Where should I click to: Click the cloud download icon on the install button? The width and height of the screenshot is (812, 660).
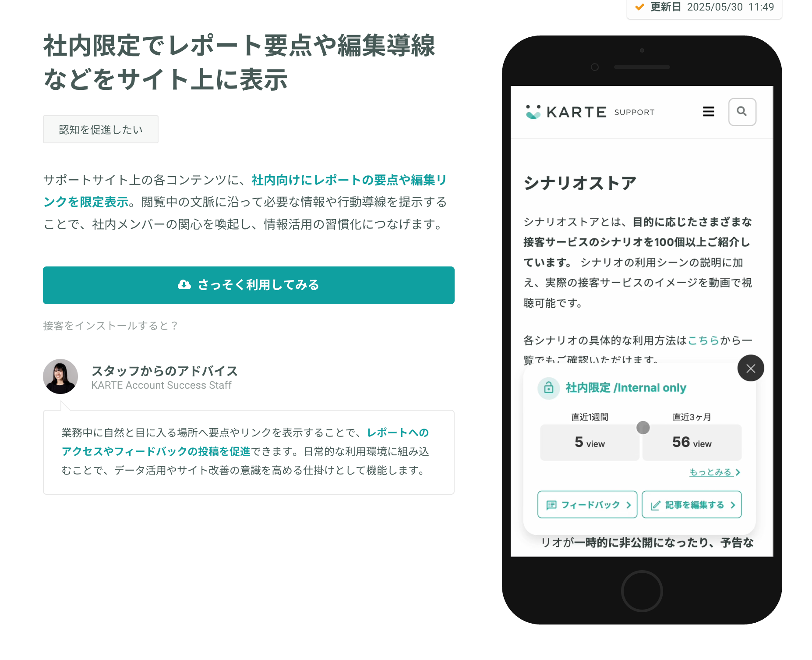(184, 285)
